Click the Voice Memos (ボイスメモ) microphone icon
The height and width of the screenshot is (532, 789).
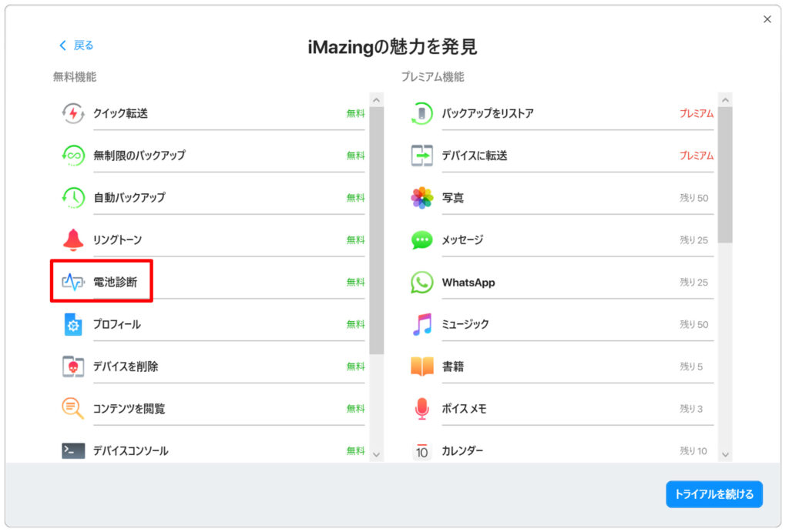coord(421,408)
